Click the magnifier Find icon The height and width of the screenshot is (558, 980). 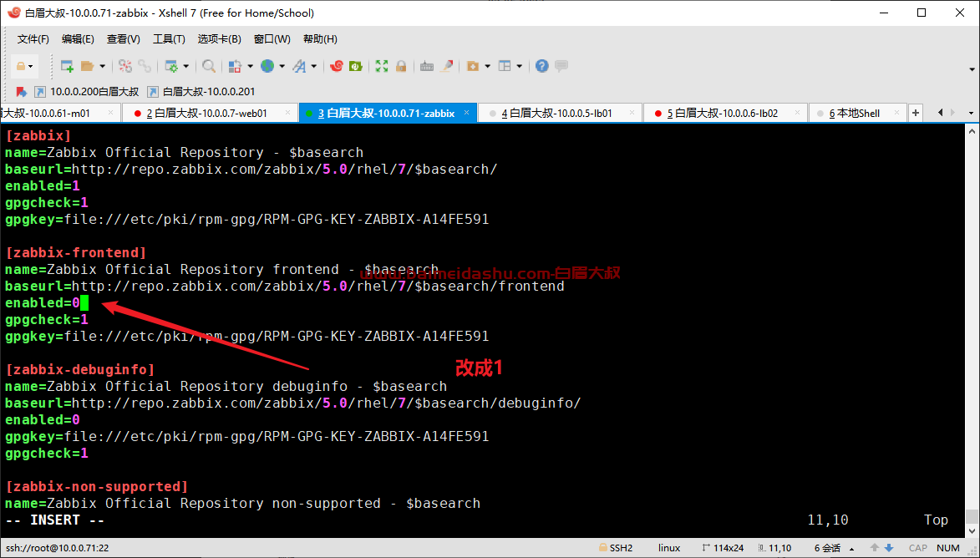(209, 66)
